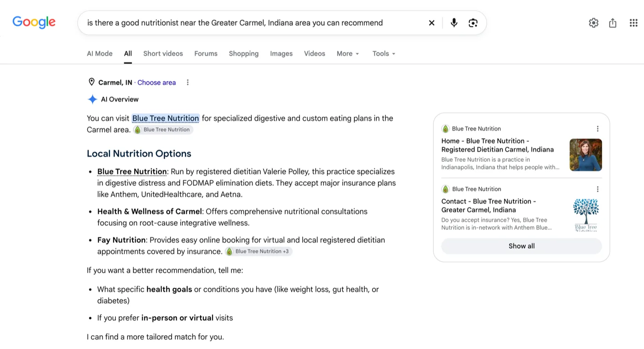This screenshot has height=349, width=644.
Task: Click the woman's photo thumbnail on Home card
Action: 586,155
